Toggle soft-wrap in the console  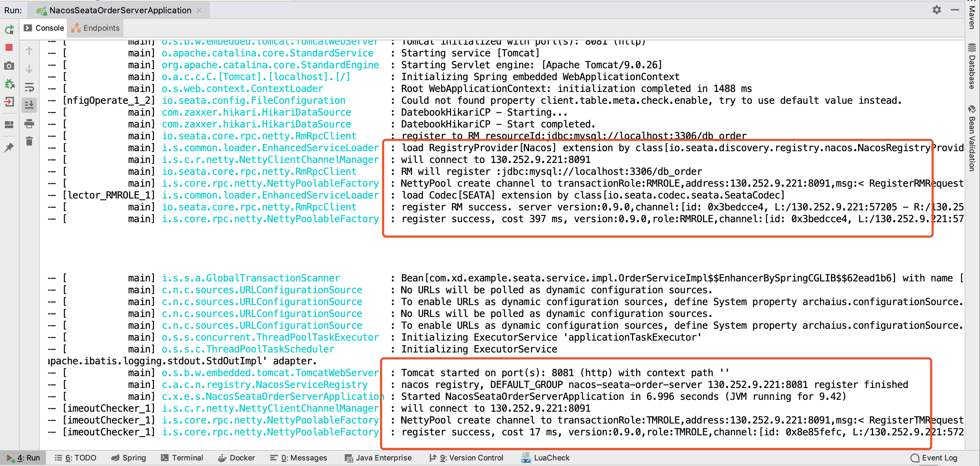pos(29,87)
